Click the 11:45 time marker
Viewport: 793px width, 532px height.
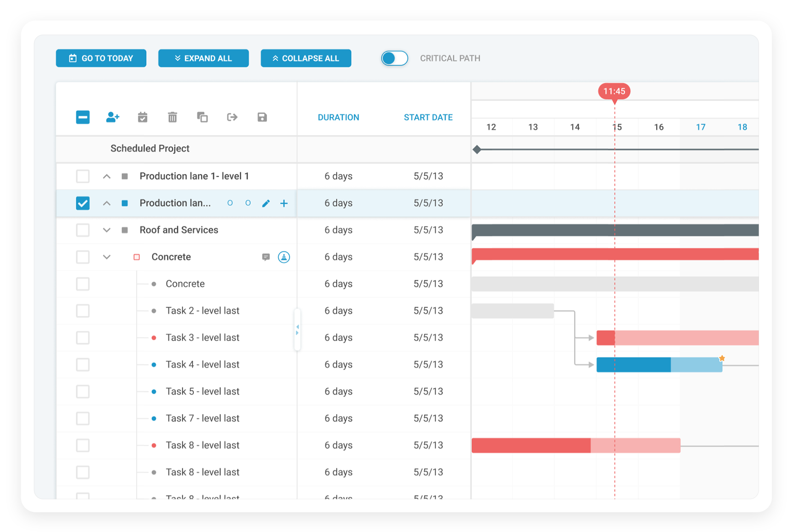pos(614,91)
